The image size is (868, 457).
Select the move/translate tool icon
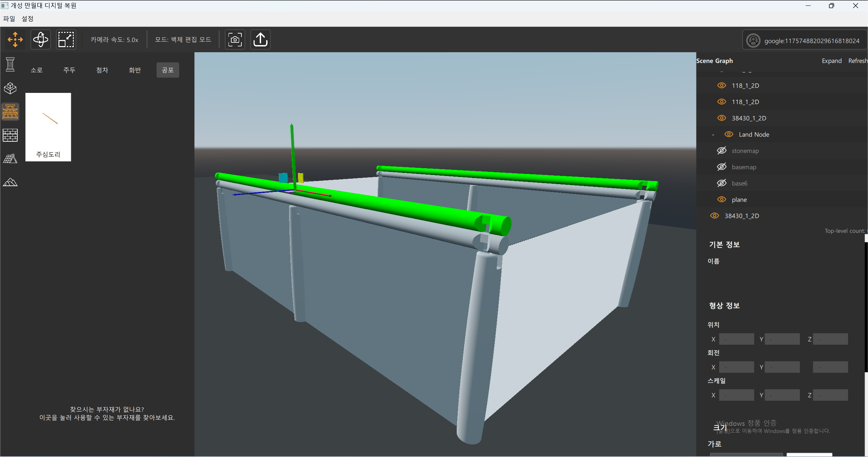click(x=15, y=40)
